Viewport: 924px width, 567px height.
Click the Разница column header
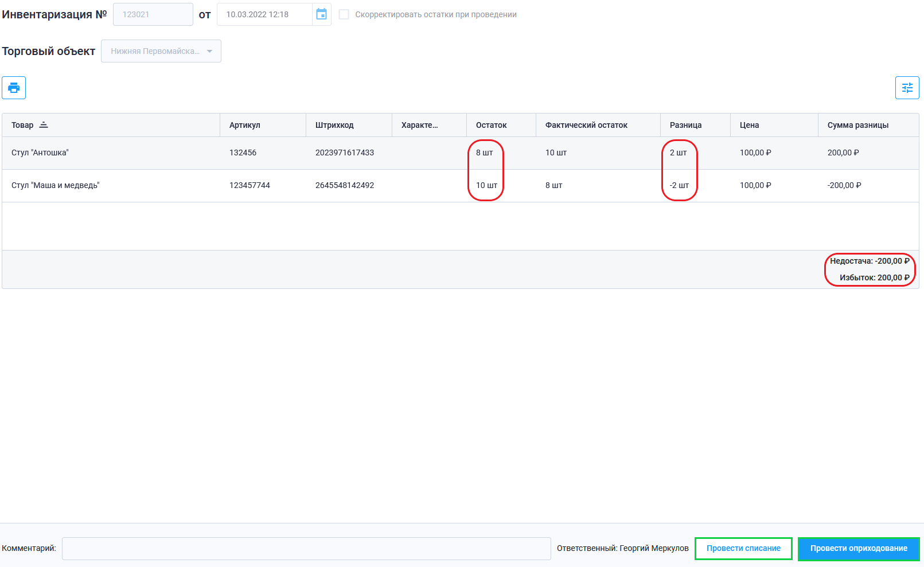(x=695, y=125)
